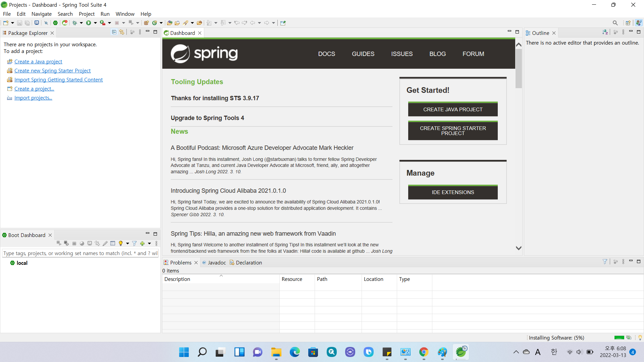Switch to the Javadoc tab

point(216,262)
